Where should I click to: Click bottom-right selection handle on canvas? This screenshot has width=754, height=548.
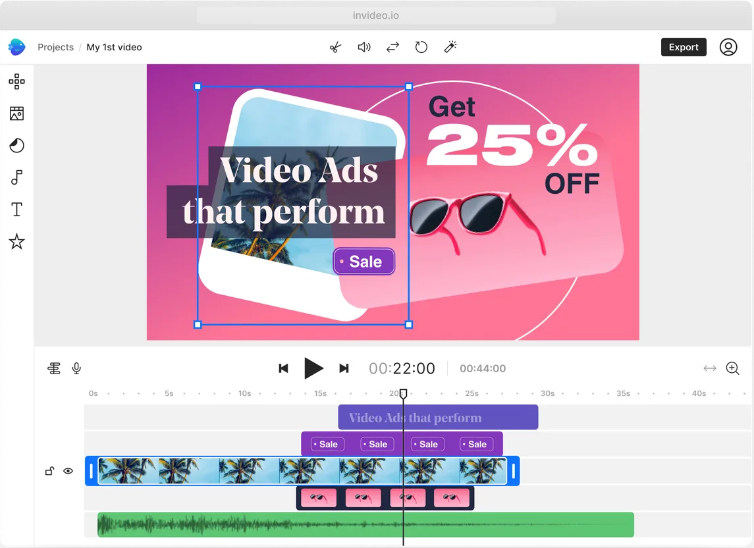pyautogui.click(x=409, y=324)
